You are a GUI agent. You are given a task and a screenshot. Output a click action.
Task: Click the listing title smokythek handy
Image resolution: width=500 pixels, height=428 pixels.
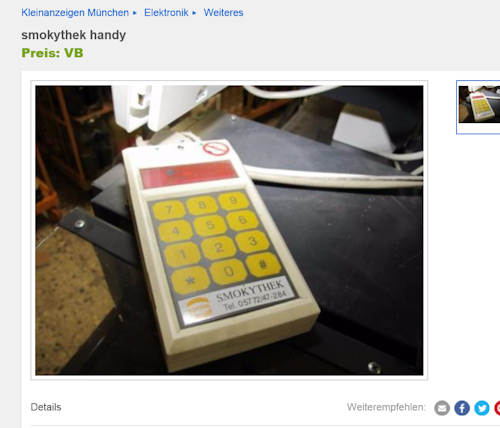point(74,35)
